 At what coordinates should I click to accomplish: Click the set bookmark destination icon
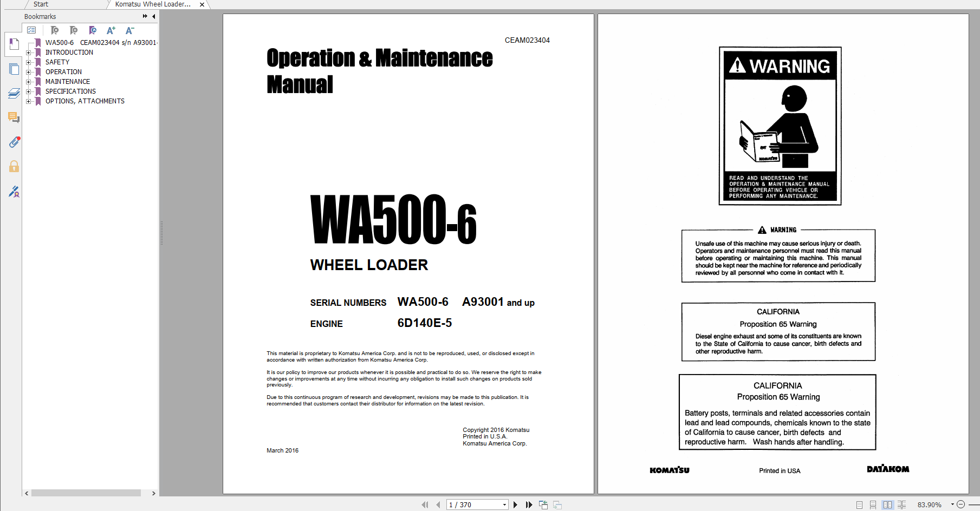93,30
